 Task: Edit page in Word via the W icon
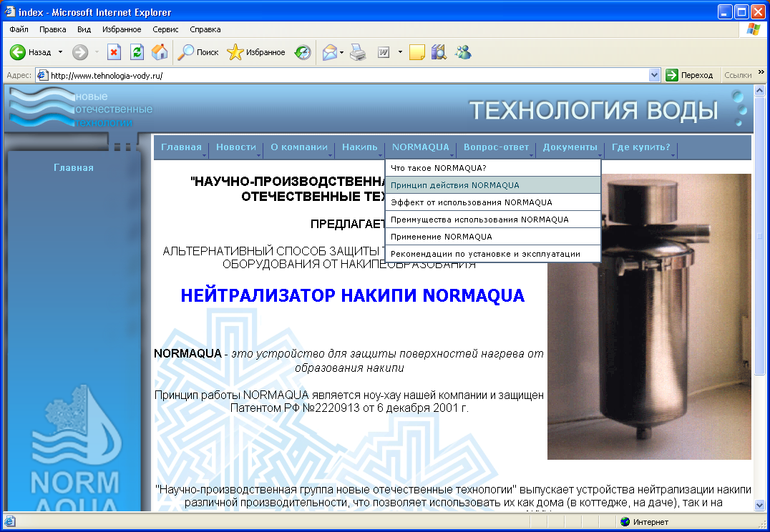pyautogui.click(x=383, y=52)
